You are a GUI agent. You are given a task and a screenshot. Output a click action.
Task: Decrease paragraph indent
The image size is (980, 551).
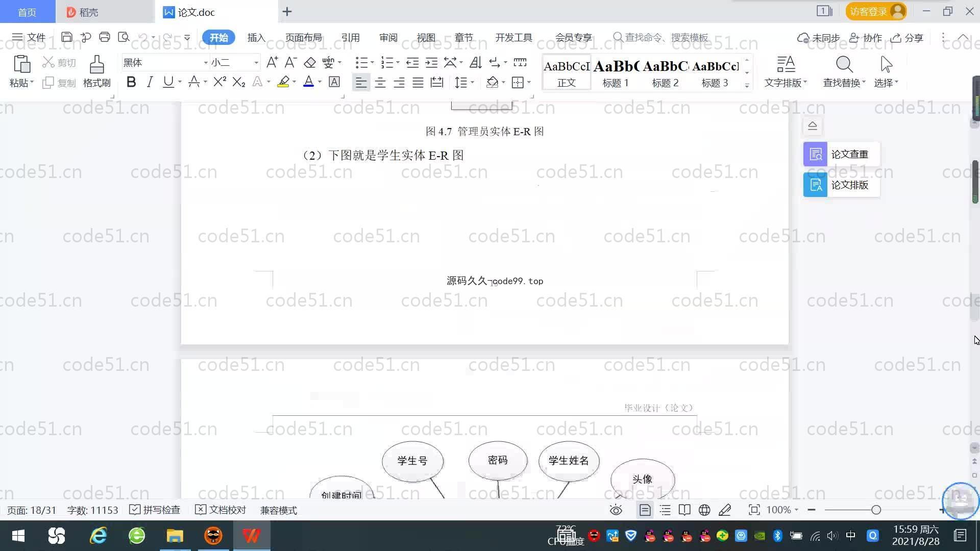tap(412, 62)
